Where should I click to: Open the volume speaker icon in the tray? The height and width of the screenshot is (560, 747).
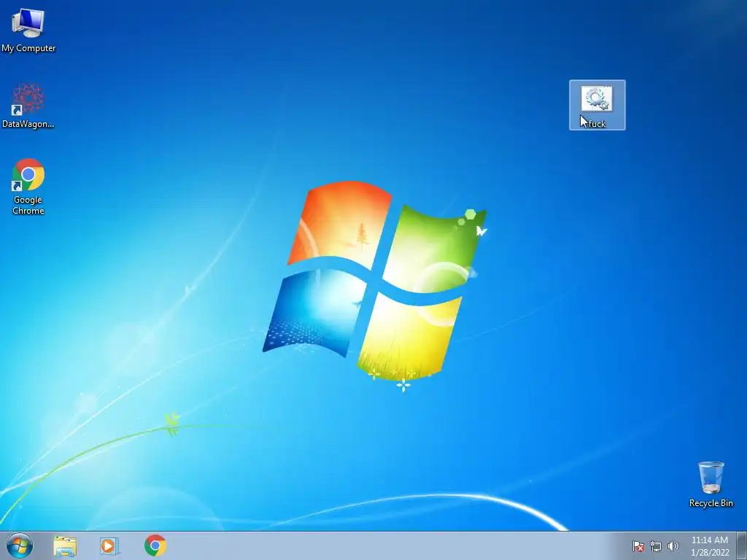[673, 546]
